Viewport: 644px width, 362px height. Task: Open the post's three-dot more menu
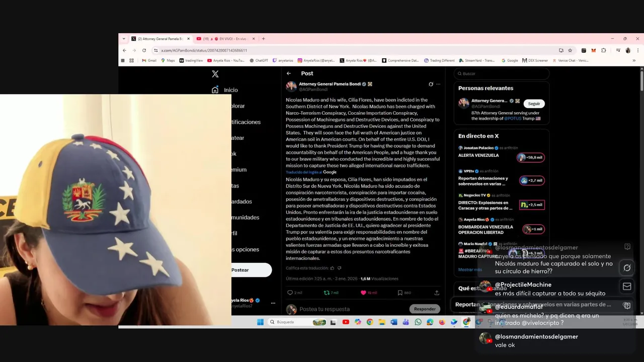point(438,84)
